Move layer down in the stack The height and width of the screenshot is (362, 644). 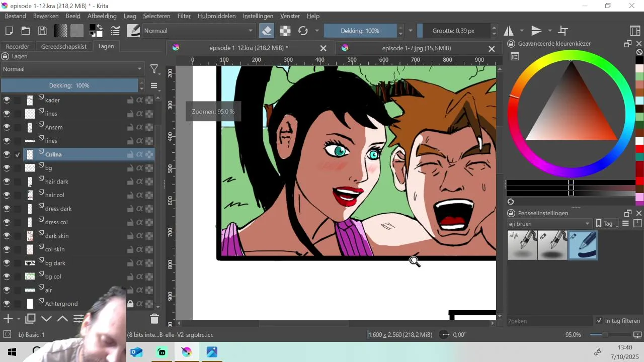click(47, 319)
